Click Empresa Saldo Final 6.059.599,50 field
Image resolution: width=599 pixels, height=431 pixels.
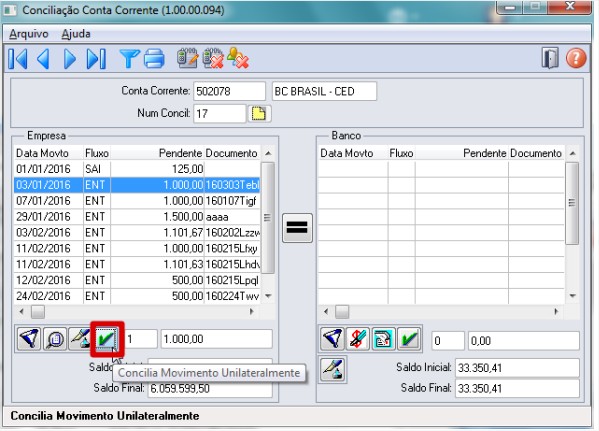point(210,389)
